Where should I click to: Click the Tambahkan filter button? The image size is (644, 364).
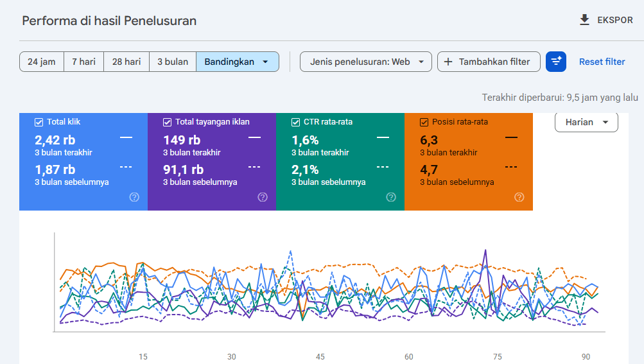coord(489,62)
